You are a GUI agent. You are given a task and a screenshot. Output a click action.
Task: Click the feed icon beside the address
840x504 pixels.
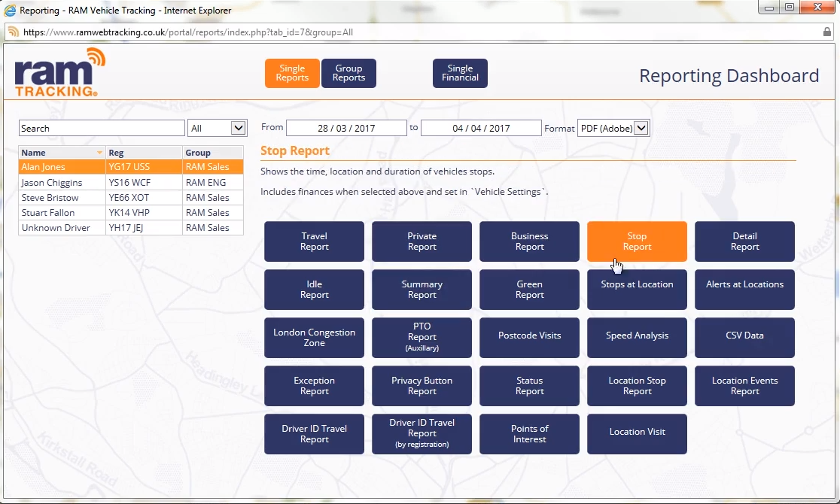[13, 32]
